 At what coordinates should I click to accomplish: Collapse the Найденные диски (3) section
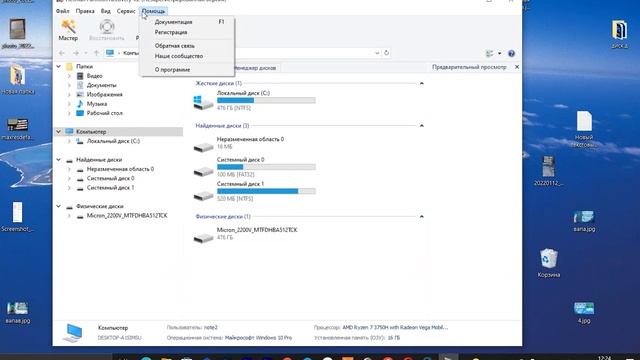(x=422, y=126)
